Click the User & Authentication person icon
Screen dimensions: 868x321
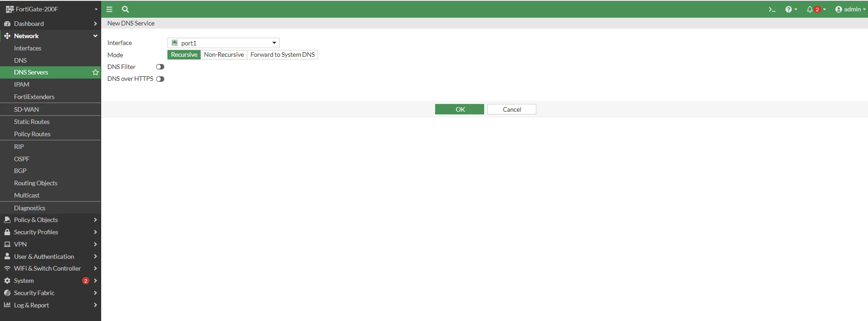[x=7, y=256]
